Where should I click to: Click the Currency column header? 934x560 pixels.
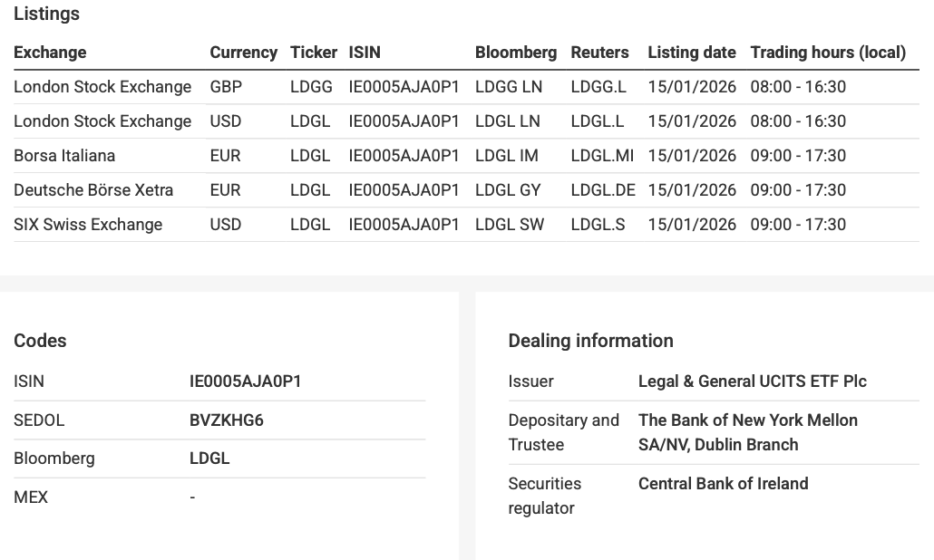243,53
